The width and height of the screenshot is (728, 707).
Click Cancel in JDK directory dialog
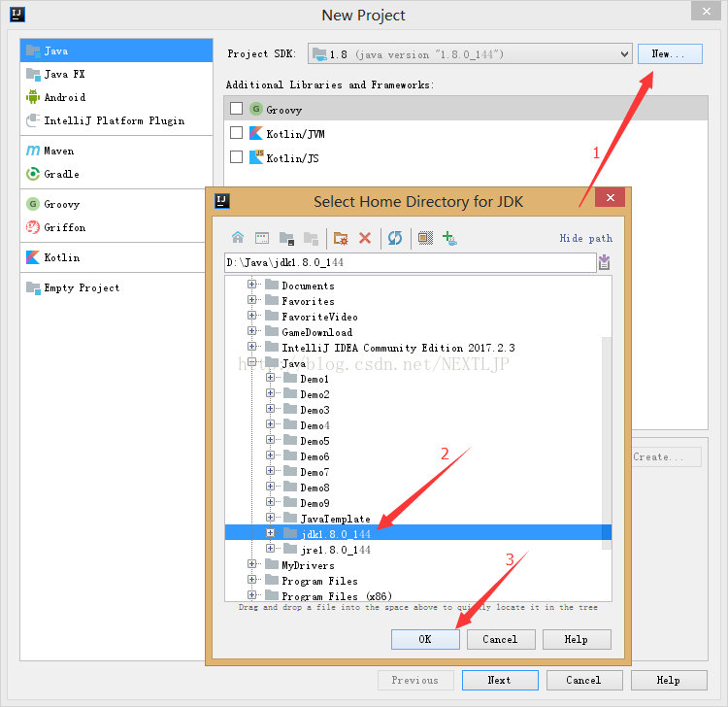(501, 639)
